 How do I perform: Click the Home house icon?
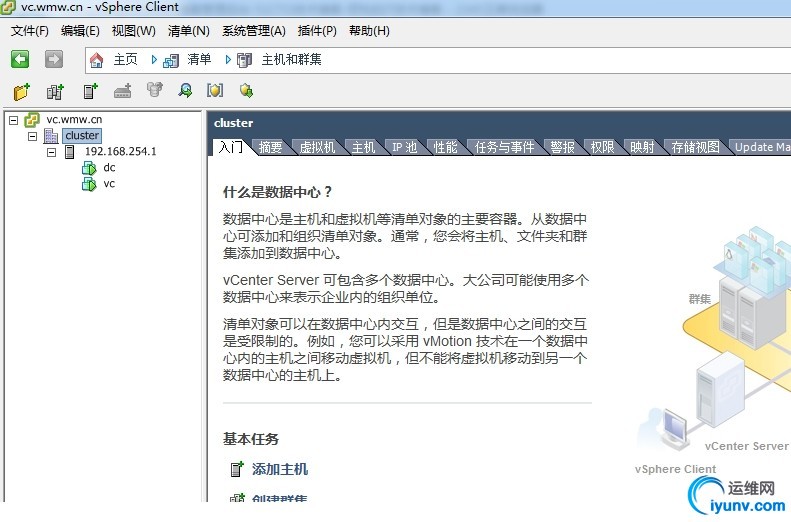(96, 60)
